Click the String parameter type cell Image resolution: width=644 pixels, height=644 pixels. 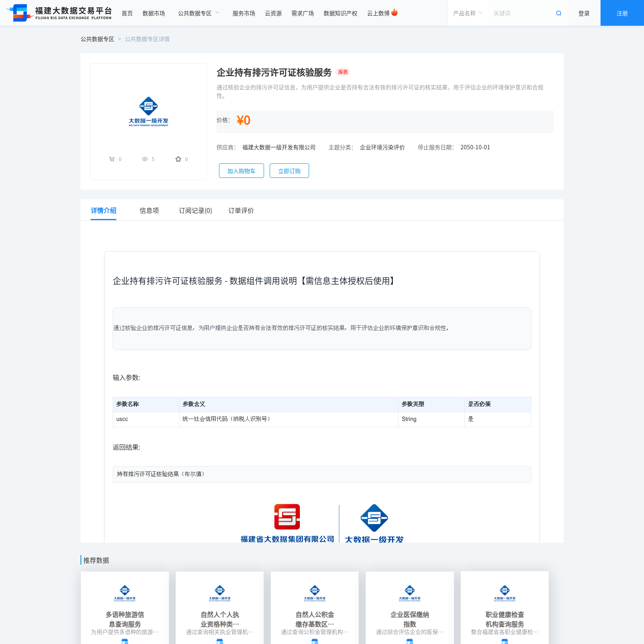pos(431,419)
